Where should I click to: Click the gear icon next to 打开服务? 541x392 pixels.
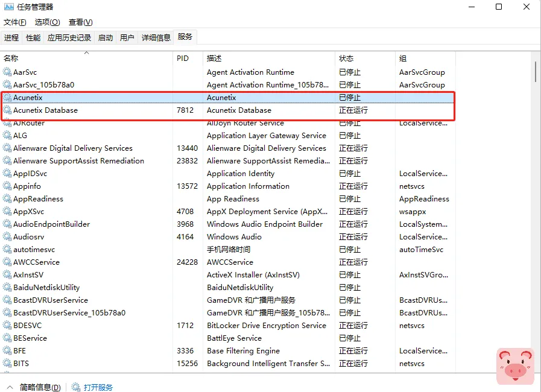pos(76,387)
